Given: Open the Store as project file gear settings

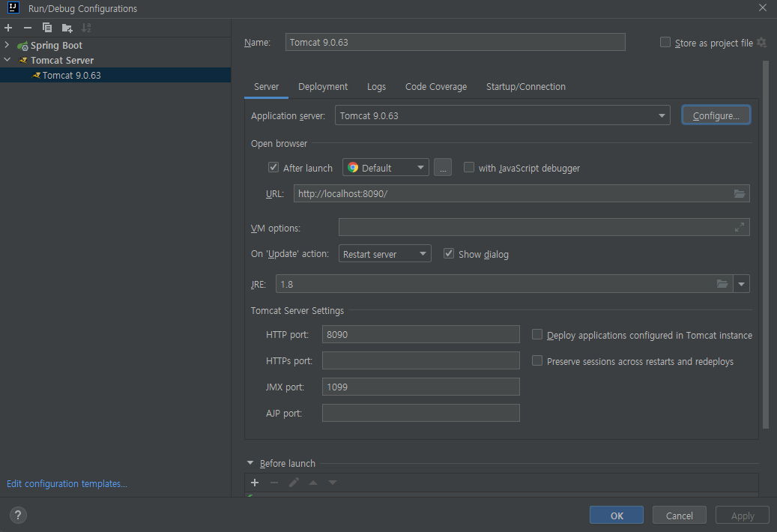Looking at the screenshot, I should click(761, 43).
